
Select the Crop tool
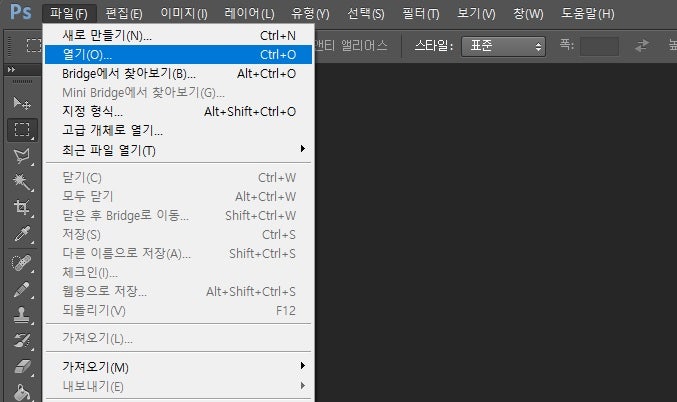pyautogui.click(x=22, y=207)
